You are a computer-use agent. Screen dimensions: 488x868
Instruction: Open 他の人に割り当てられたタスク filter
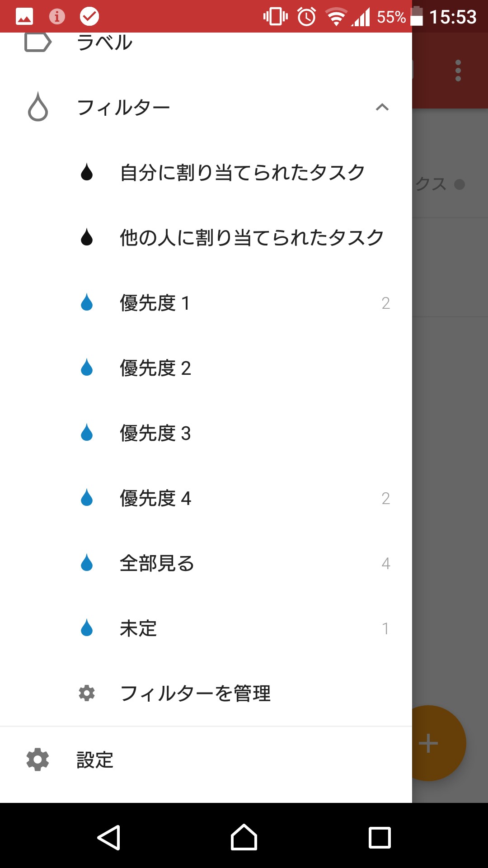251,238
